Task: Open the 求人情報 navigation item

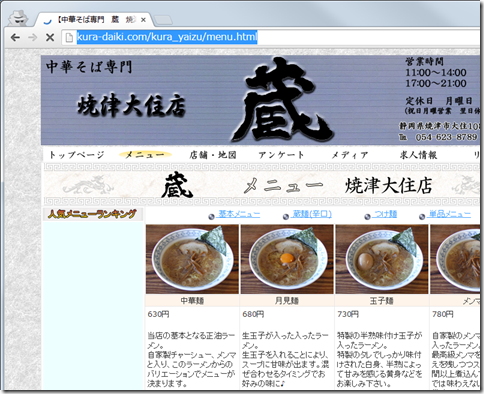Action: 418,155
